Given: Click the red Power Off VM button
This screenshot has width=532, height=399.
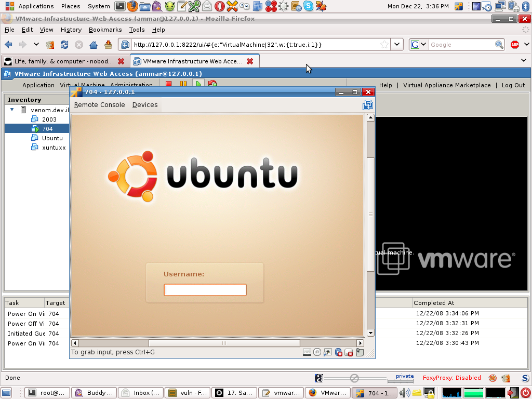Looking at the screenshot, I should coord(168,84).
